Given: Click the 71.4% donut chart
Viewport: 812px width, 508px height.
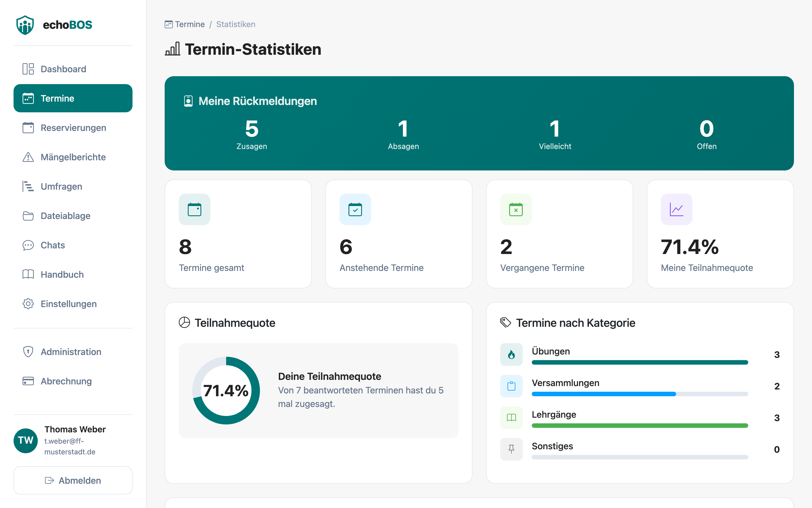Looking at the screenshot, I should (x=226, y=390).
